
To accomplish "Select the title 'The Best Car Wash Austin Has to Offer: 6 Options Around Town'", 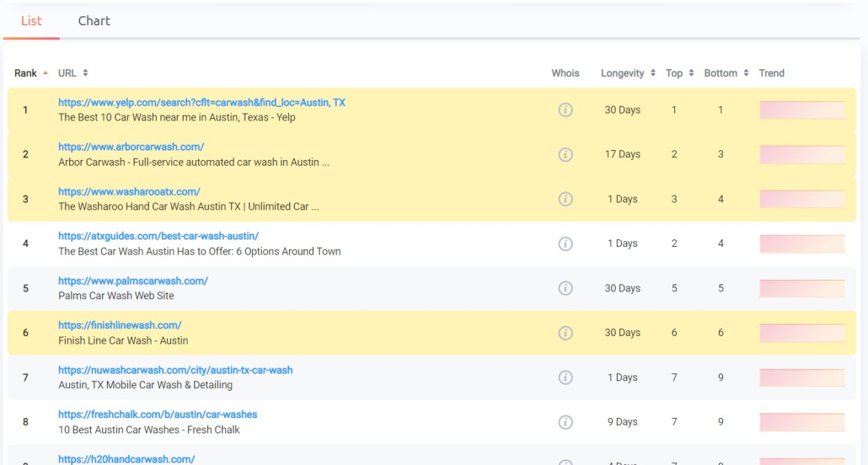I will pyautogui.click(x=199, y=251).
